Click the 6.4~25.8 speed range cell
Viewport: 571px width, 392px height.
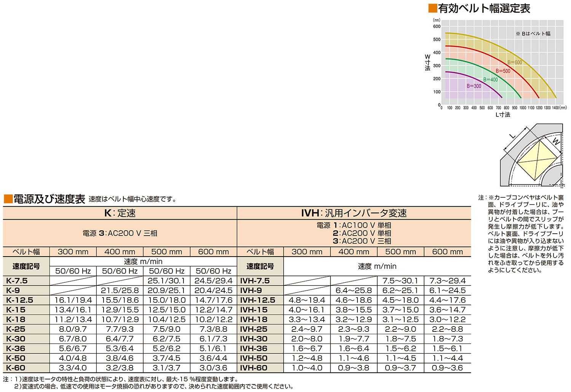tap(354, 290)
